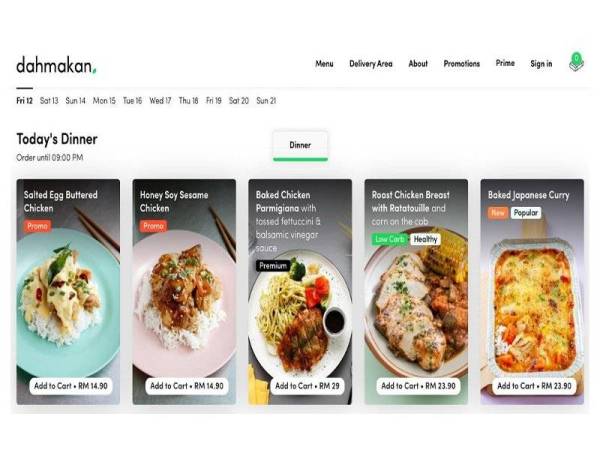
Task: Add Baked Japanese Curry to cart
Action: tap(534, 386)
